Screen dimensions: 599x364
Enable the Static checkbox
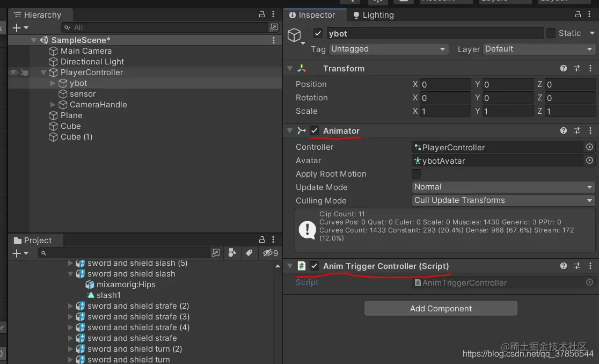551,33
